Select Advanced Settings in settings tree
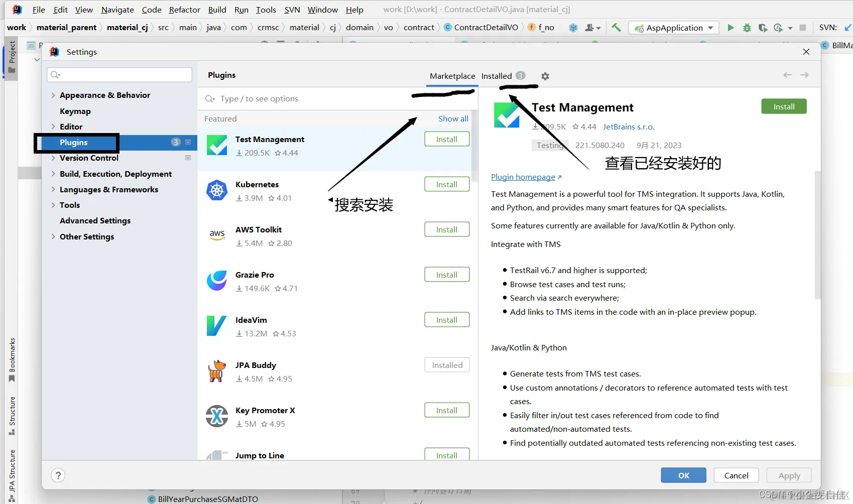853x504 pixels. click(x=95, y=220)
